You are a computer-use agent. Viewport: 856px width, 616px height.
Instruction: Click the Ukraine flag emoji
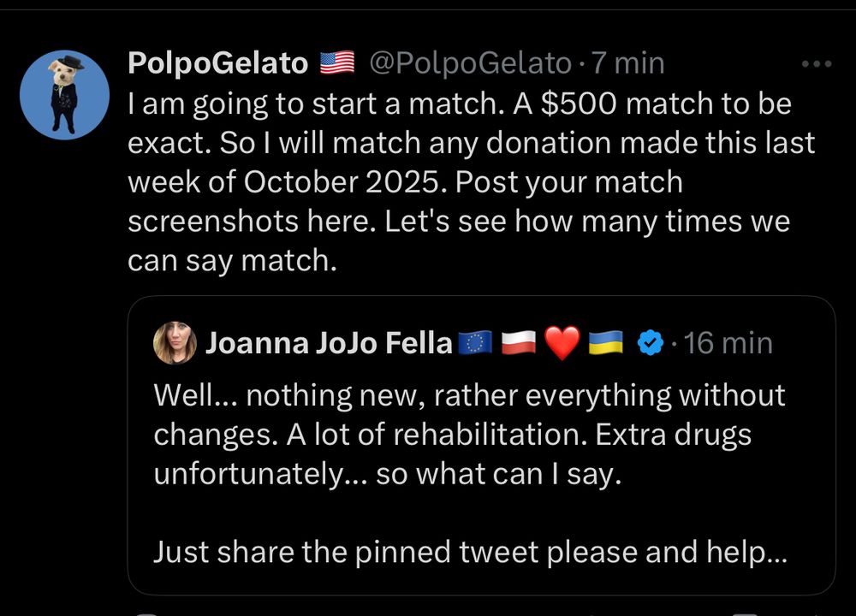click(606, 343)
